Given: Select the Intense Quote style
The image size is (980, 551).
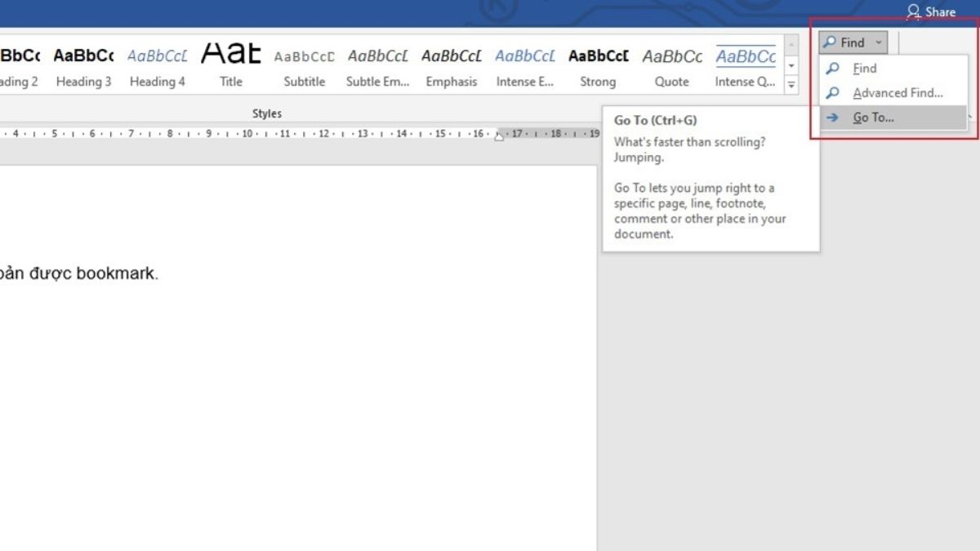Looking at the screenshot, I should (x=746, y=67).
